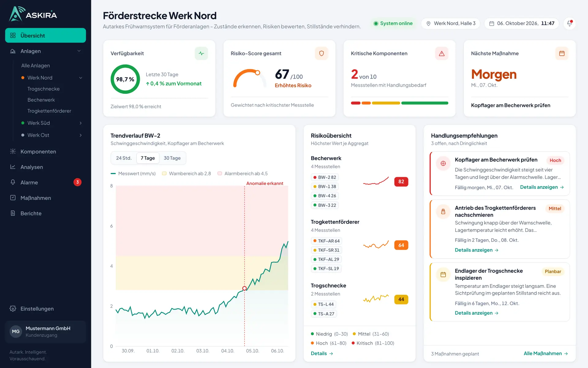Click the red alarm count badge

coord(77,182)
